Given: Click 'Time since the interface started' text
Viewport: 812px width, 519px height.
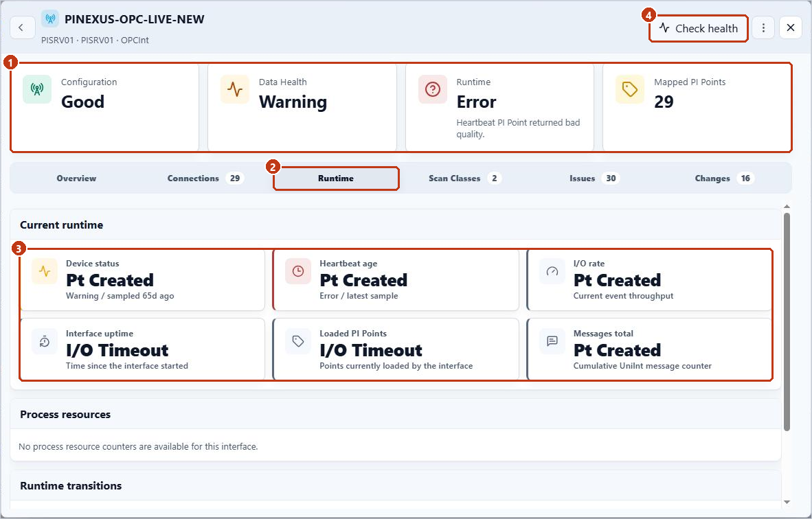Looking at the screenshot, I should (127, 366).
